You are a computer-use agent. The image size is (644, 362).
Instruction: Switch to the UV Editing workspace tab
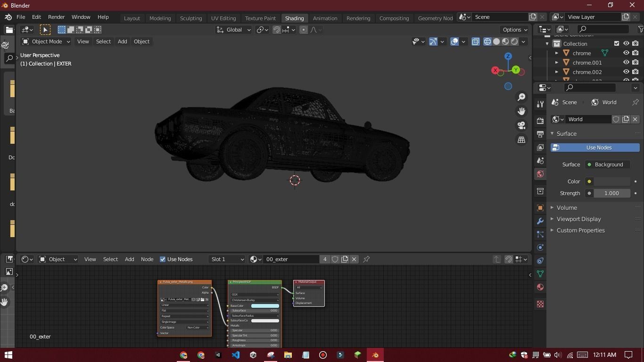click(x=223, y=18)
